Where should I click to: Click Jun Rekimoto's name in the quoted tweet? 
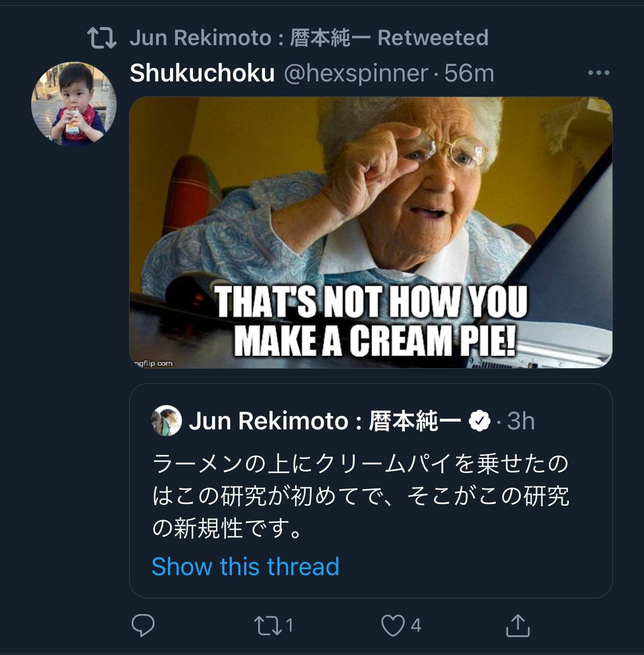pos(325,421)
